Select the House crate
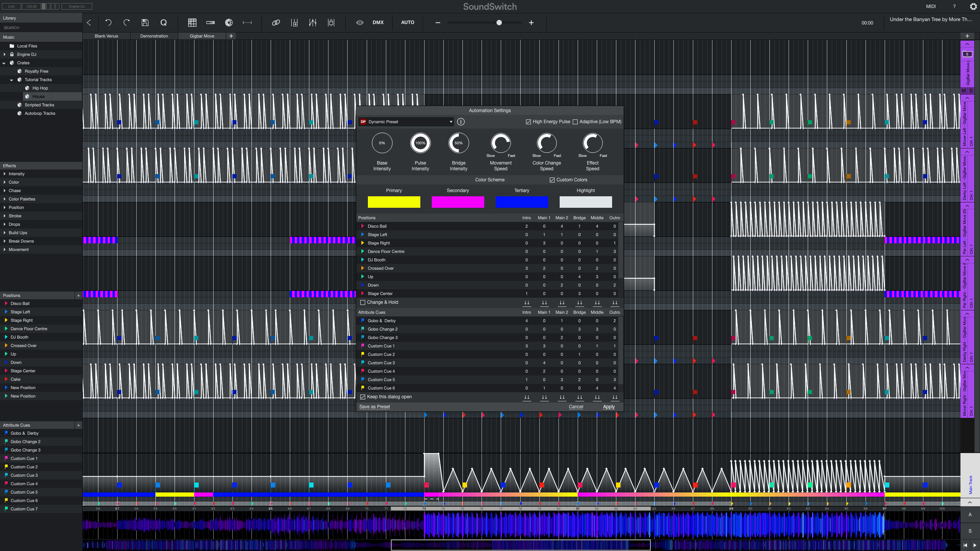The height and width of the screenshot is (551, 980). tap(38, 96)
